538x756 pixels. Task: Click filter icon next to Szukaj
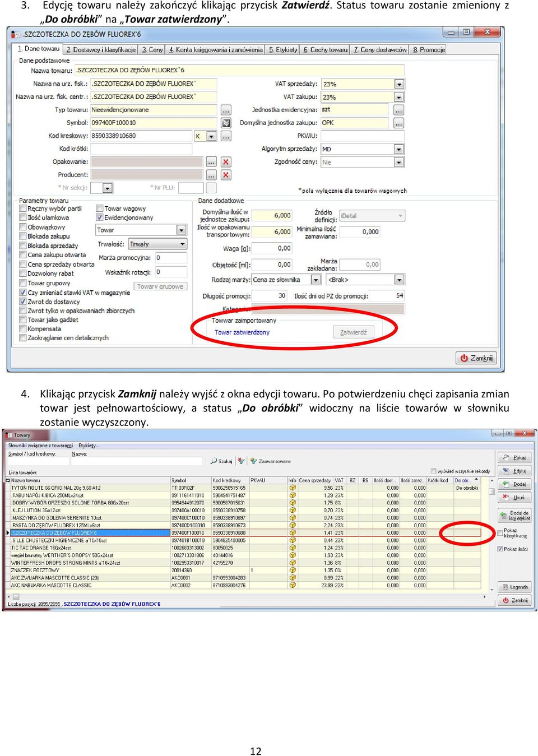(242, 461)
